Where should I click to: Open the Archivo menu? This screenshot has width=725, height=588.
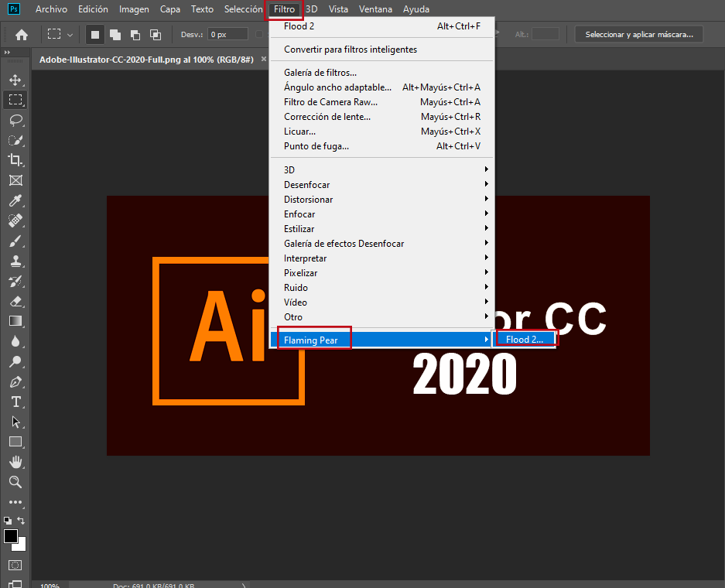51,9
